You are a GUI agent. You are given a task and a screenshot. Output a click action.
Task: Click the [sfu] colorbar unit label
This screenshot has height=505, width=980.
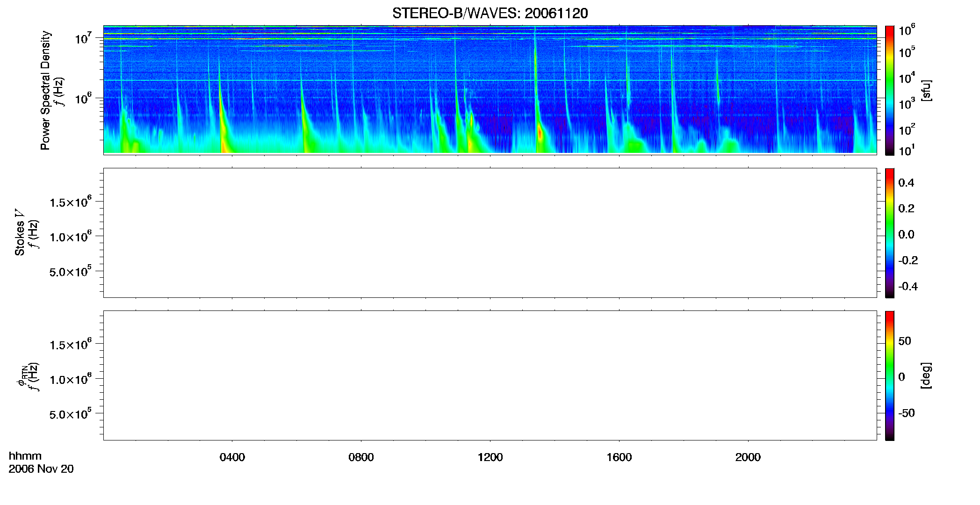[926, 90]
